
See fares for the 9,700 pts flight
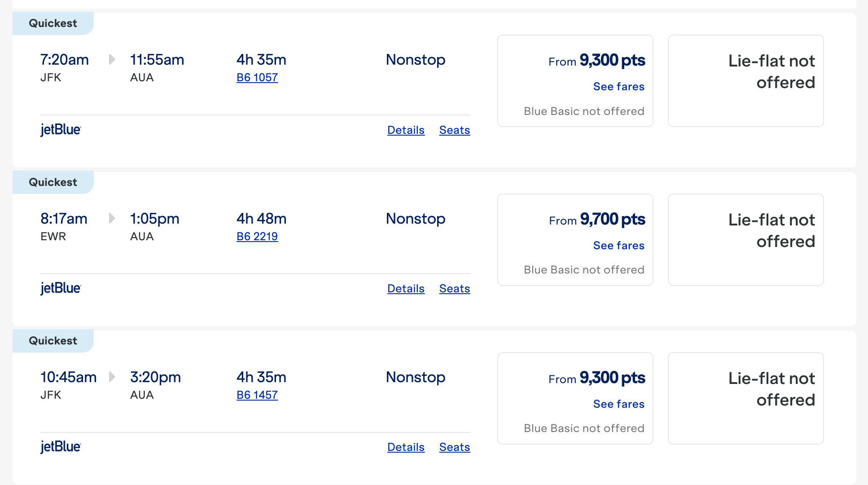[x=618, y=246]
